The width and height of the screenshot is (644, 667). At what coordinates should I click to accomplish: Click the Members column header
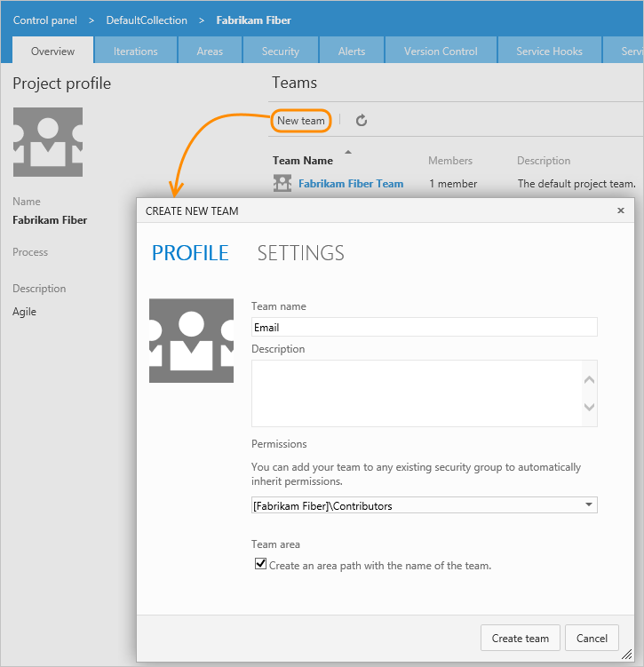click(x=450, y=161)
